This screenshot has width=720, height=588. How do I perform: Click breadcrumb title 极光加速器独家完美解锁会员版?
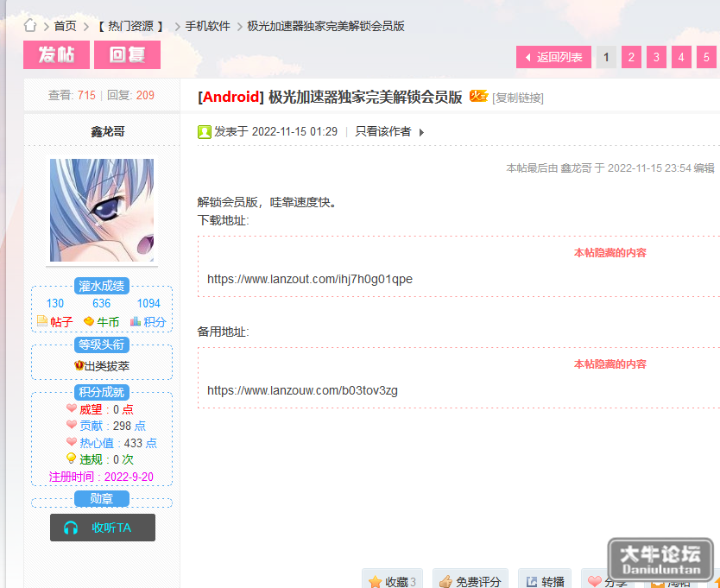325,26
